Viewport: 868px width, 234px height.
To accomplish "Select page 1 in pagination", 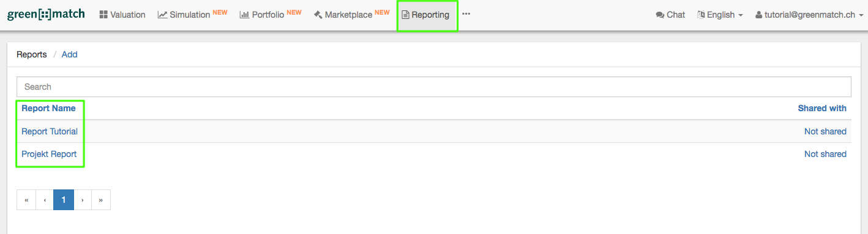I will click(64, 200).
